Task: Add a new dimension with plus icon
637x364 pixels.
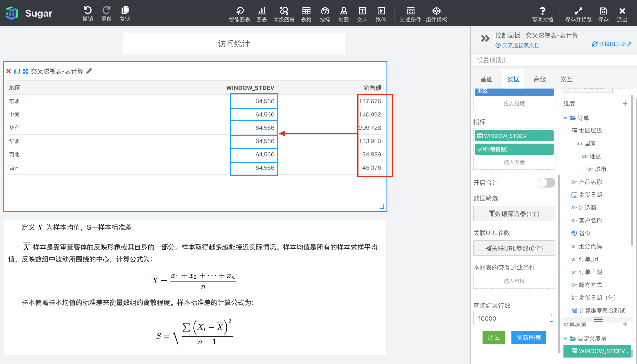Action: pos(625,103)
